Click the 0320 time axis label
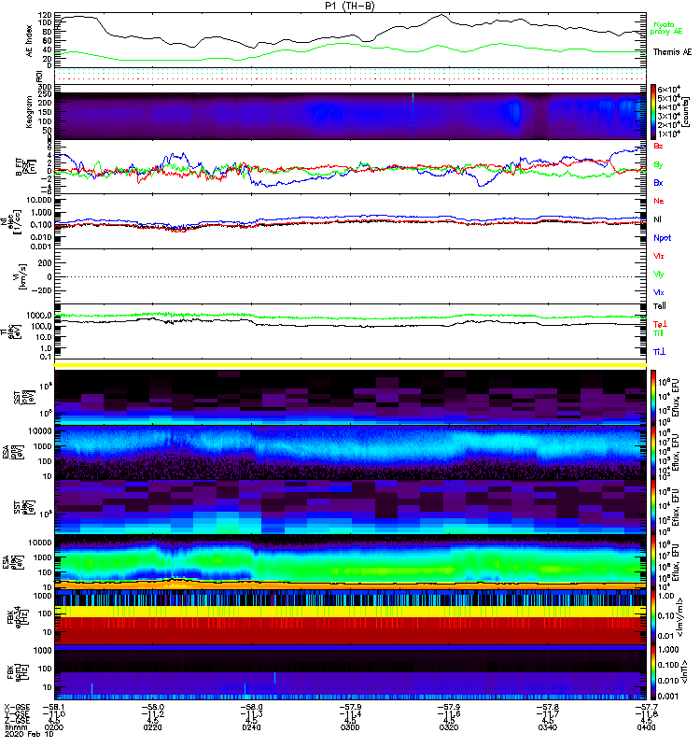Screen dimensions: 700x747 point(449,727)
